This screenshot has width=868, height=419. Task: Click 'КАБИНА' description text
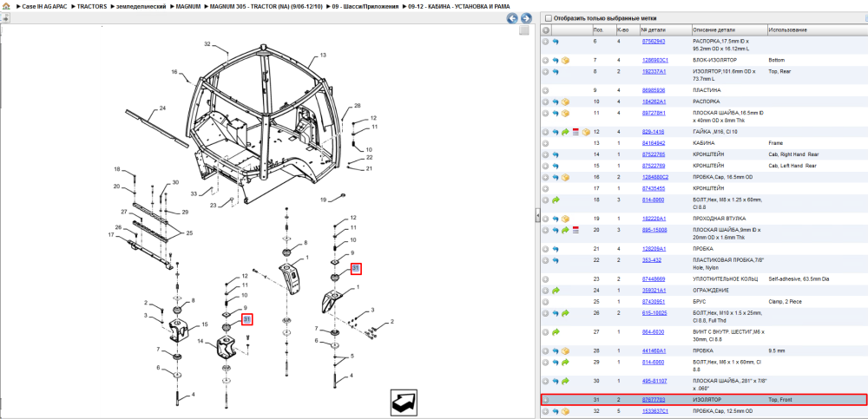(x=704, y=143)
